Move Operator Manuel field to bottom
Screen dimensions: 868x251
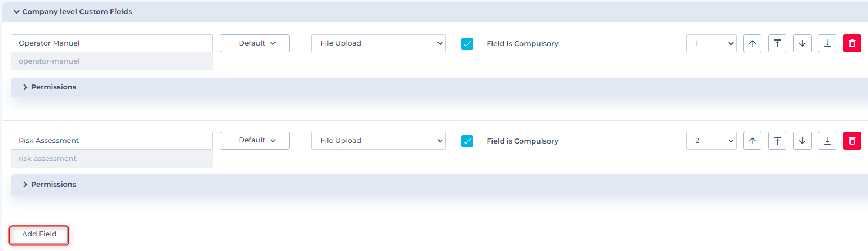point(827,43)
